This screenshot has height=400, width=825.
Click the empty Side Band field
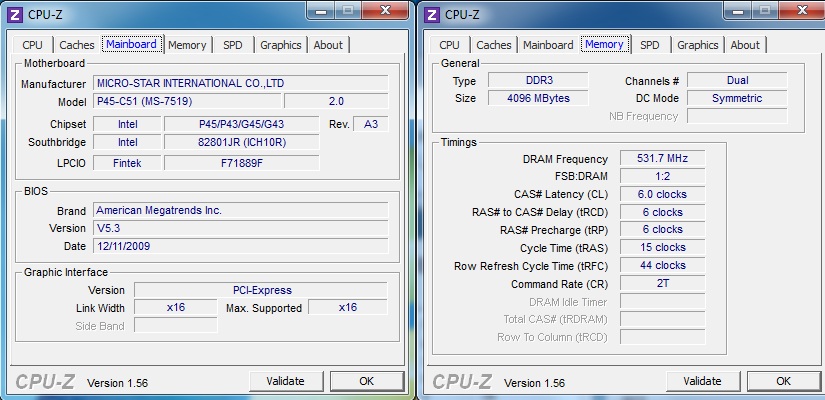[x=176, y=325]
